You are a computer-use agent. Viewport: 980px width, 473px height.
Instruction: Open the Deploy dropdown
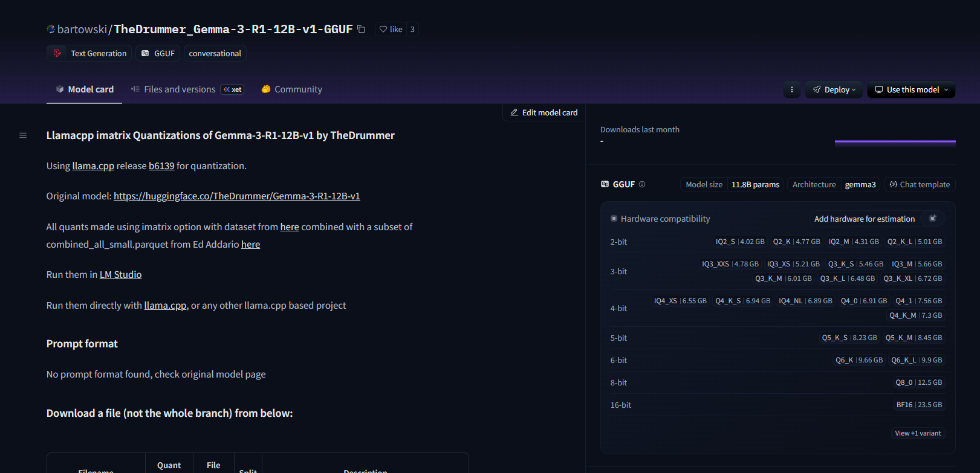click(834, 89)
